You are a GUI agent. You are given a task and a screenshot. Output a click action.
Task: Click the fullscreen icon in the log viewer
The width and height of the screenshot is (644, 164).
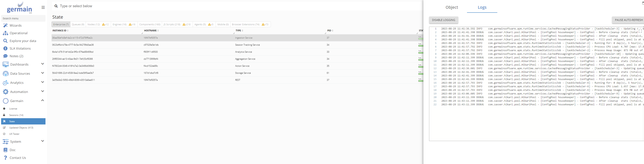(640, 31)
